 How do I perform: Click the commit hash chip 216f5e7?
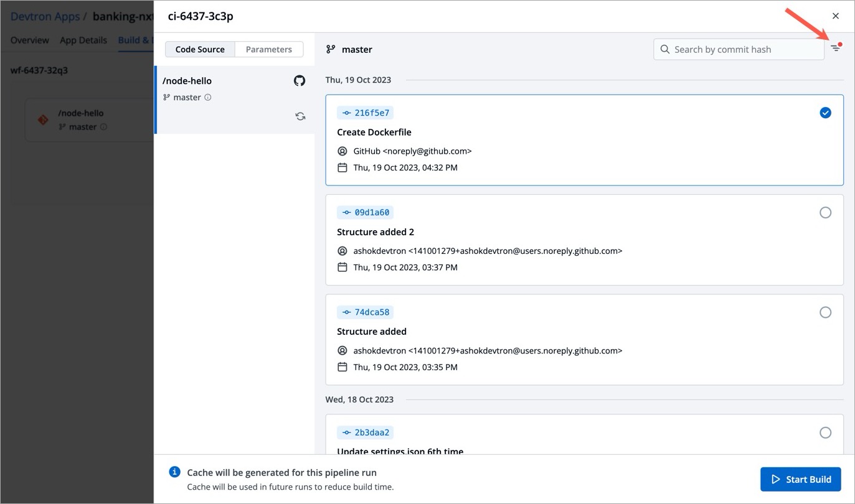coord(366,113)
